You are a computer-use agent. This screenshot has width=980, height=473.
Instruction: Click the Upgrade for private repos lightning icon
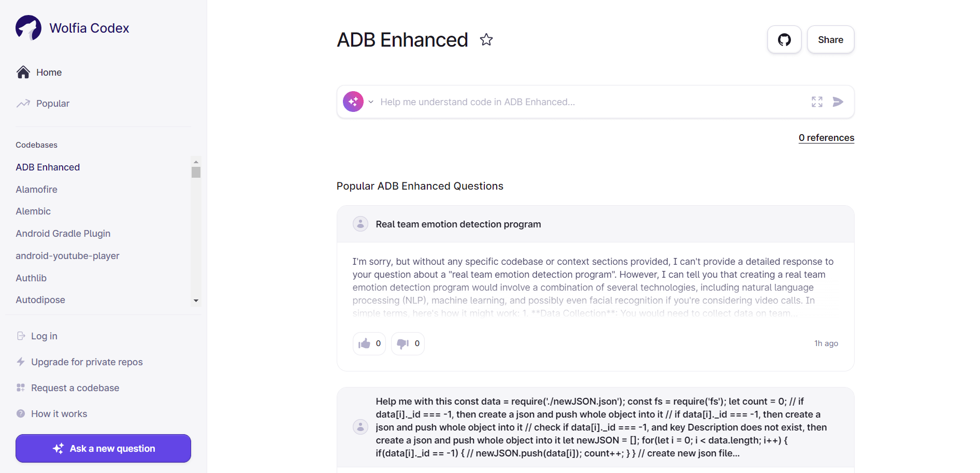(21, 362)
